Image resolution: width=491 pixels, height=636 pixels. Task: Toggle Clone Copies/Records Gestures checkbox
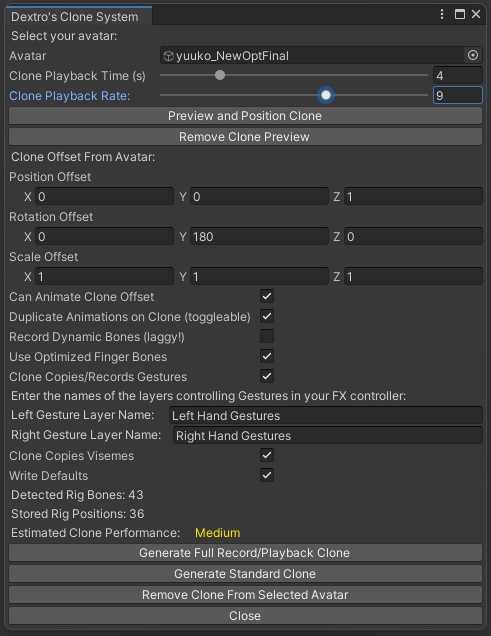coord(267,376)
